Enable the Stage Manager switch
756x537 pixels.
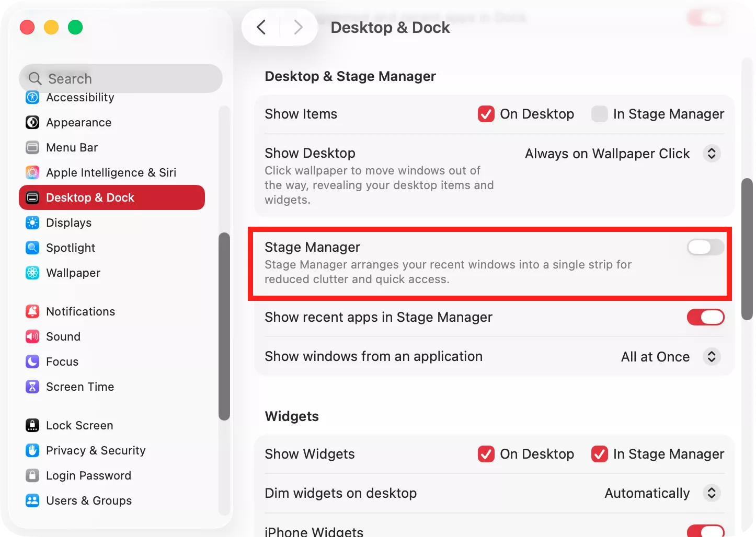[x=705, y=247]
